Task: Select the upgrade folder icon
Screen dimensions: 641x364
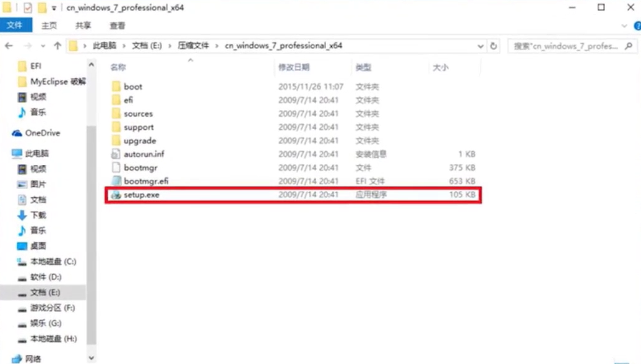Action: coord(116,140)
